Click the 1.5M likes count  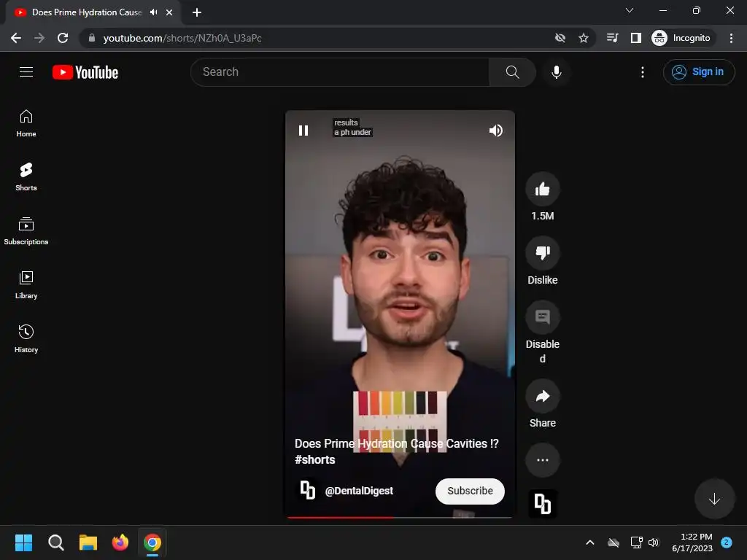pyautogui.click(x=542, y=216)
